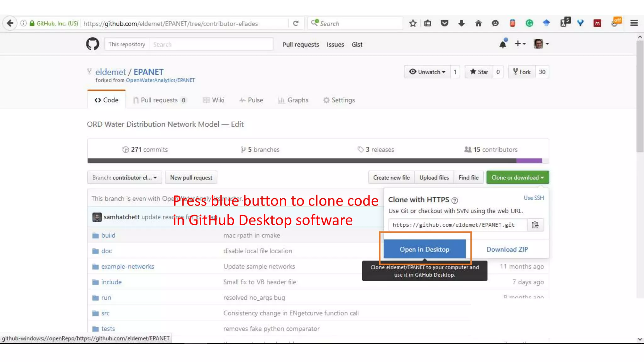Click the green Grammarly toolbar icon
Viewport: 644px width, 362px height.
[x=529, y=23]
